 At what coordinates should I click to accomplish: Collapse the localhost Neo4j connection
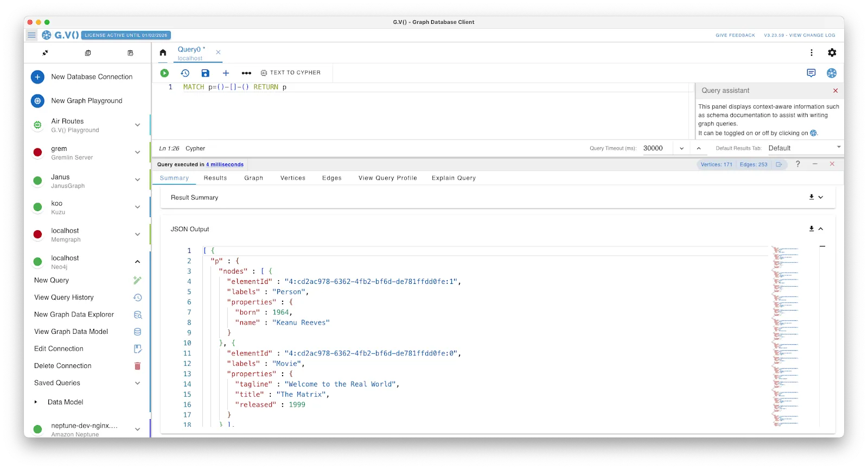[137, 262]
